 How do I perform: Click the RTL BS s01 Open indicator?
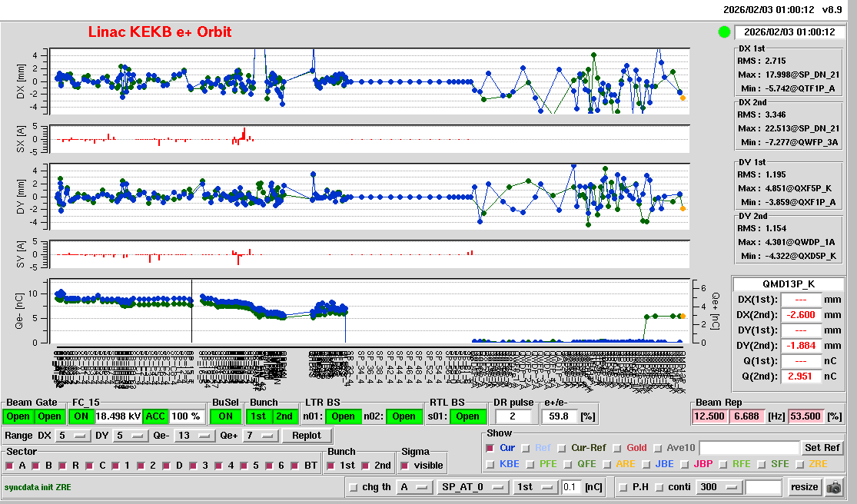[x=466, y=416]
